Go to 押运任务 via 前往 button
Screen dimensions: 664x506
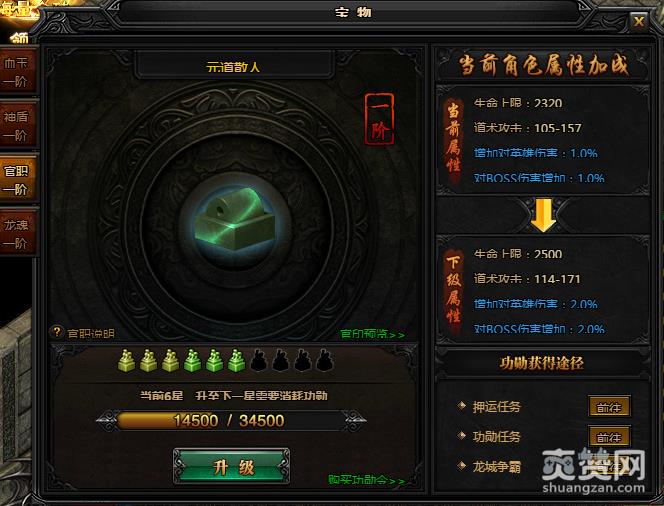pos(609,407)
